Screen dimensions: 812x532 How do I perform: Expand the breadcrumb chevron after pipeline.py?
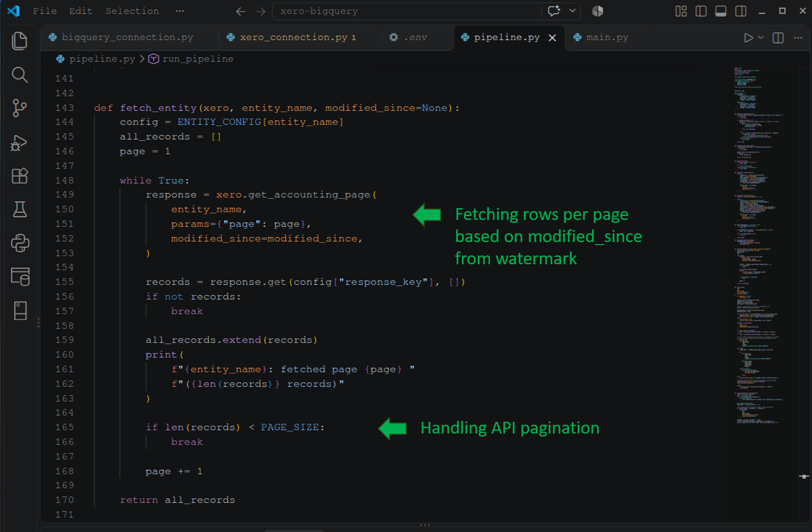pos(142,59)
